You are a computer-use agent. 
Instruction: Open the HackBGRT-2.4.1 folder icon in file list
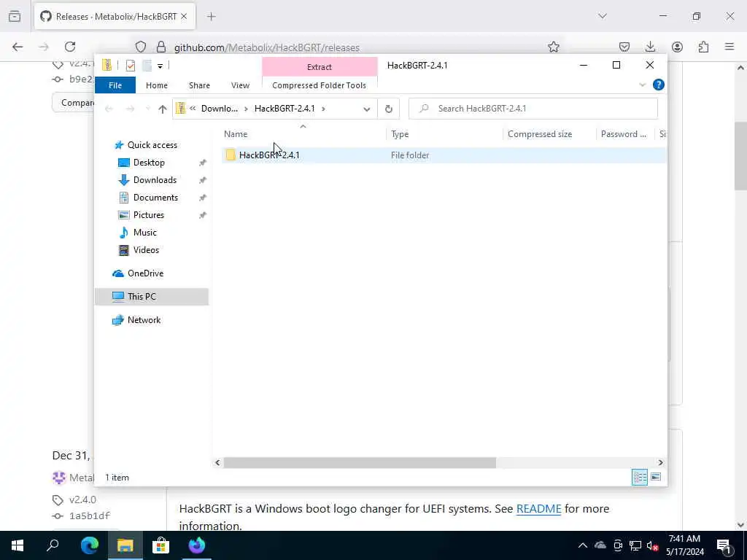tap(231, 155)
